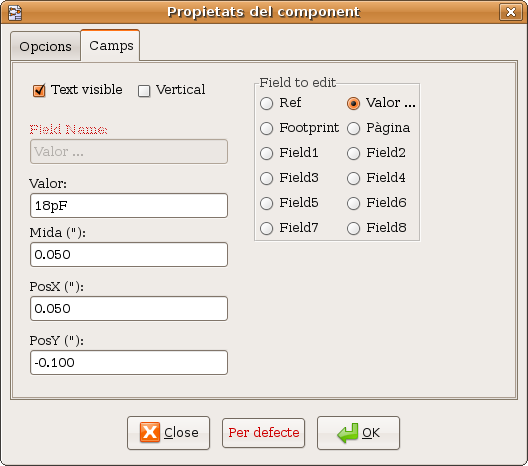The height and width of the screenshot is (466, 528).
Task: Open the Camps tab
Action: [110, 45]
